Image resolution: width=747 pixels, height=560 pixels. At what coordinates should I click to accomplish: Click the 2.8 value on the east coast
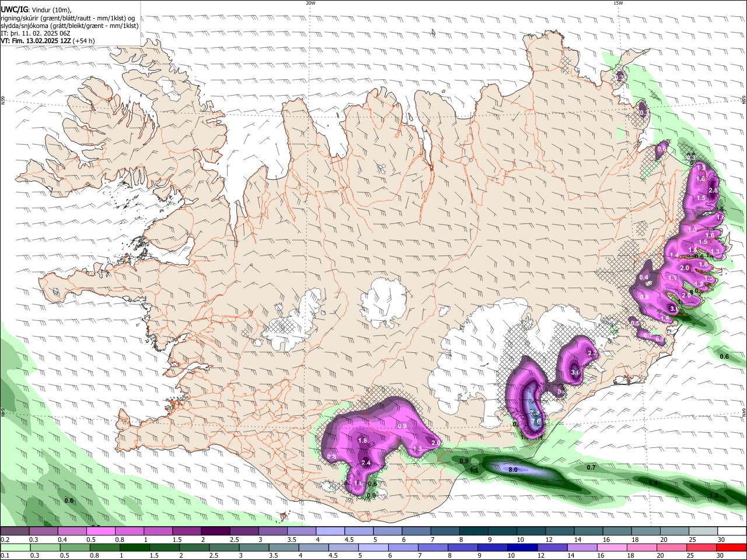[713, 190]
